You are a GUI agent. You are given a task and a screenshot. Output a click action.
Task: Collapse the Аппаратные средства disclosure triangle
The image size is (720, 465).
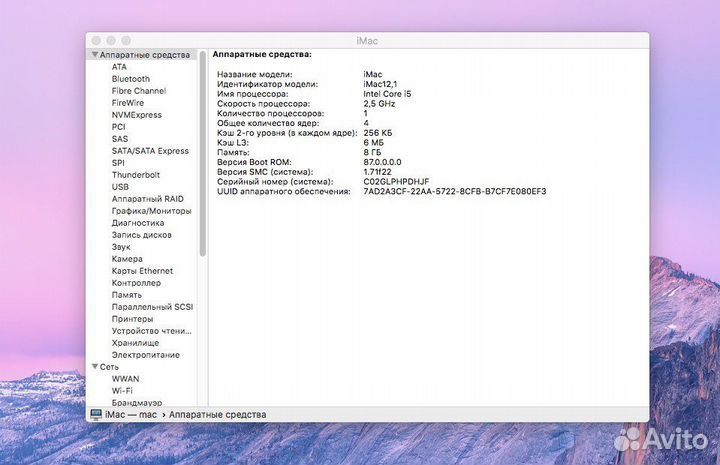(95, 55)
